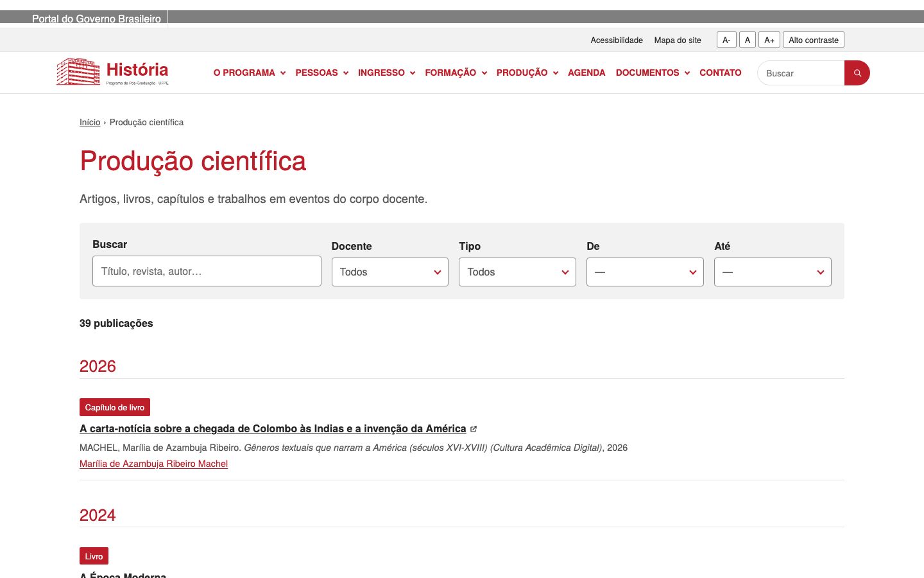Select the Capítulo de livro tag

tap(115, 407)
